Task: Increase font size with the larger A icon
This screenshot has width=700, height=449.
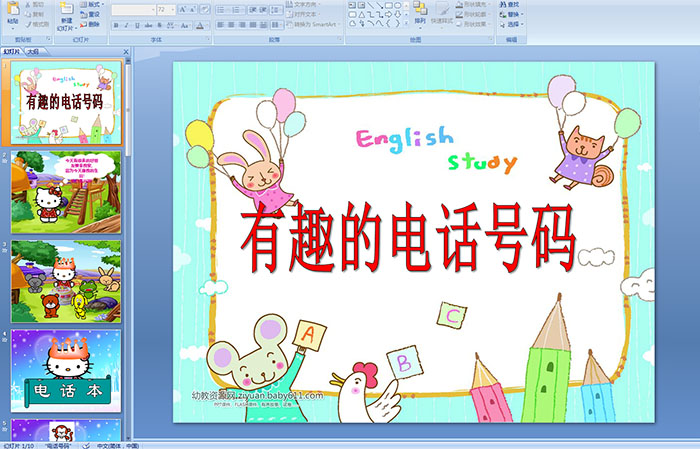Action: click(x=183, y=9)
